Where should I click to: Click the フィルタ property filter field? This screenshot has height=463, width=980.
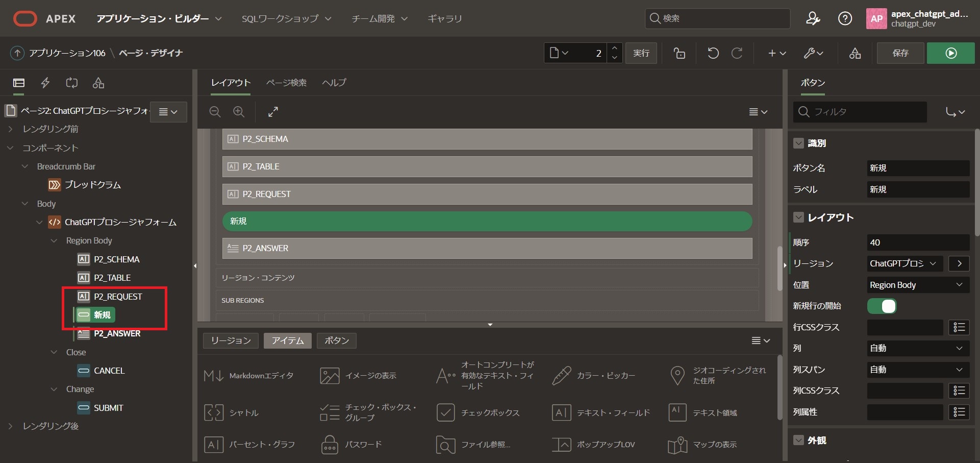click(x=860, y=112)
